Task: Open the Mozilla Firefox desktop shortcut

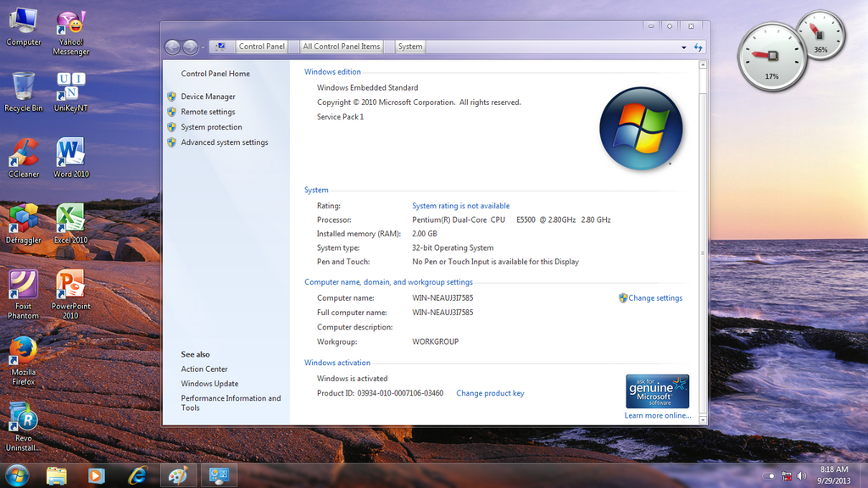Action: point(23,352)
